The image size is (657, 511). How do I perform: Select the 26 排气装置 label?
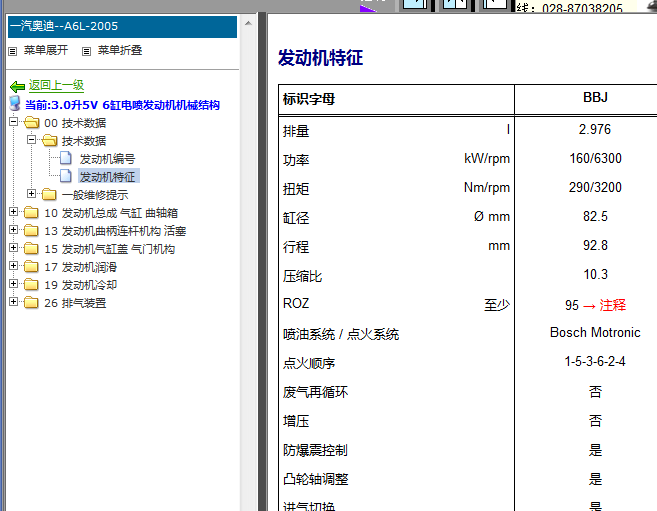point(75,303)
